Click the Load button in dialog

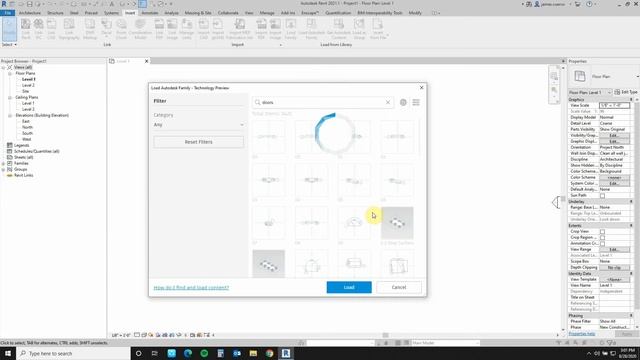349,287
